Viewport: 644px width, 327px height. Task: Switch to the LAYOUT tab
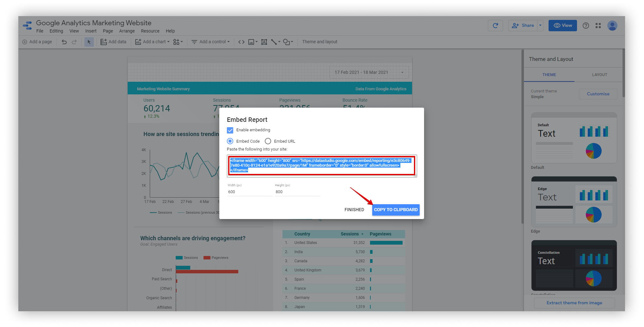click(x=599, y=75)
